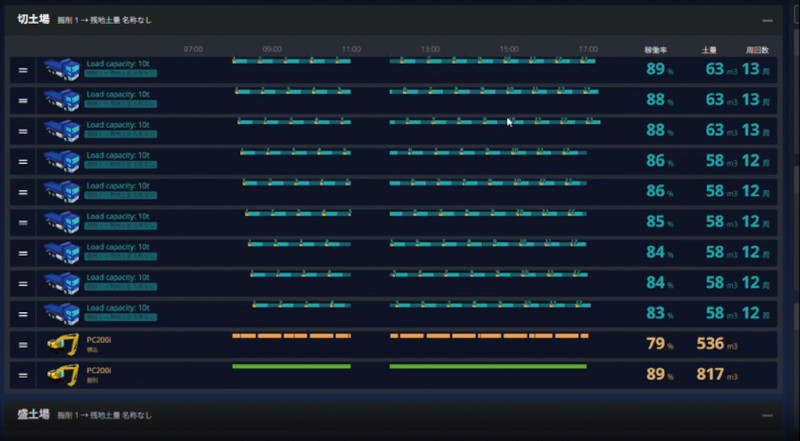Click the 盛土場 section title
Viewport: 800px width, 441px height.
(x=34, y=414)
